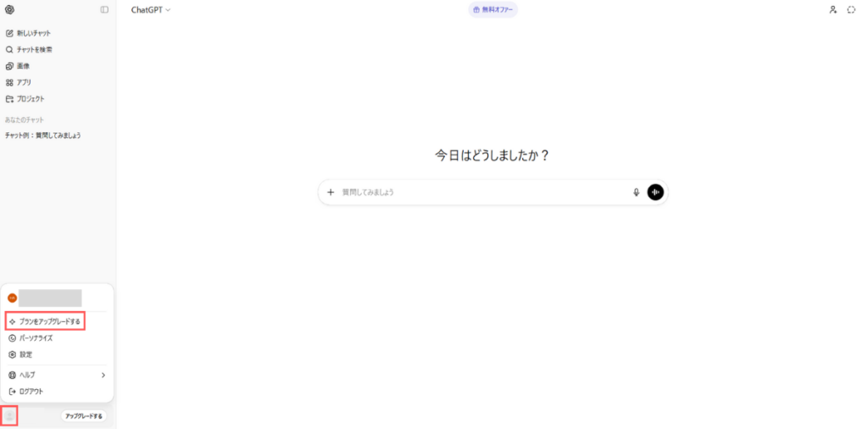Screen dimensions: 868x429
Task: Open パーソナライズ from the account menu
Action: 36,338
